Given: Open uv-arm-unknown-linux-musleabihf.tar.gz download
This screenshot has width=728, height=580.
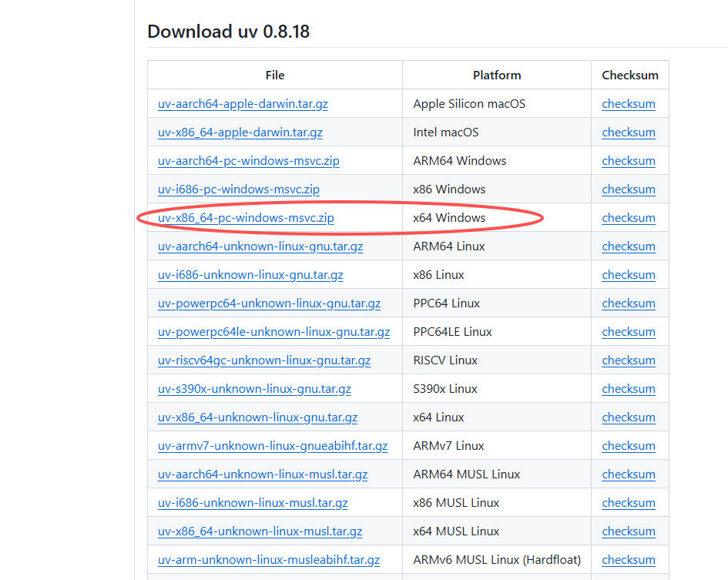Looking at the screenshot, I should (x=269, y=560).
